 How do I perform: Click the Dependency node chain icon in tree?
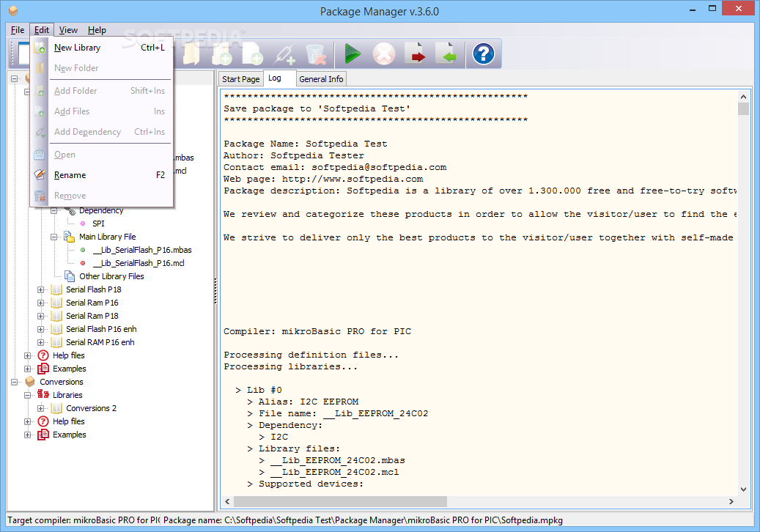point(70,210)
